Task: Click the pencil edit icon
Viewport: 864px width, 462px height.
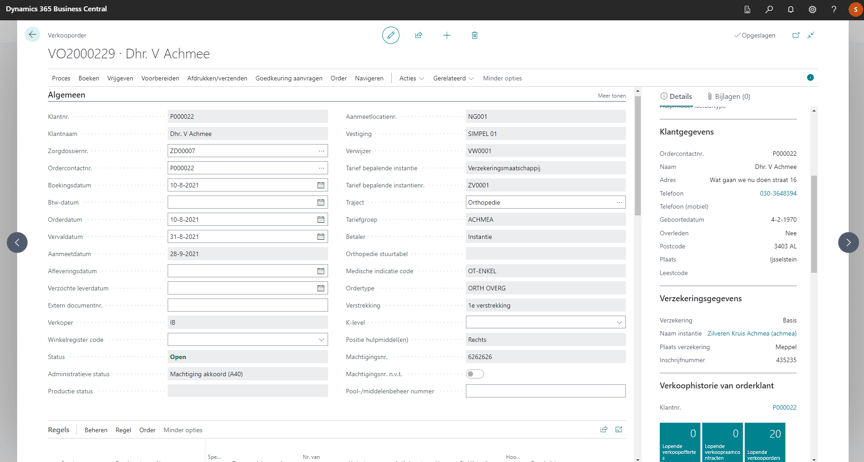Action: click(x=391, y=35)
